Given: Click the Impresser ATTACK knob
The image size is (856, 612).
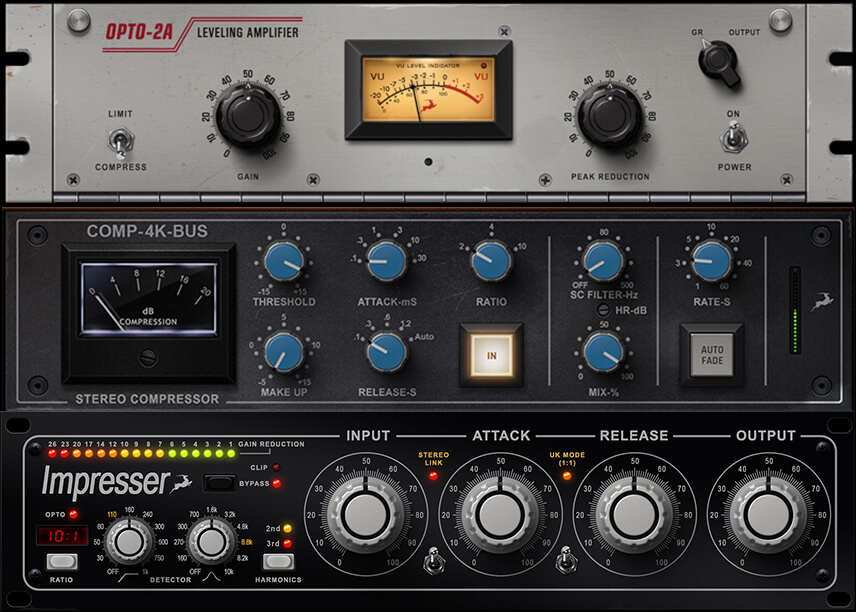Looking at the screenshot, I should click(500, 514).
